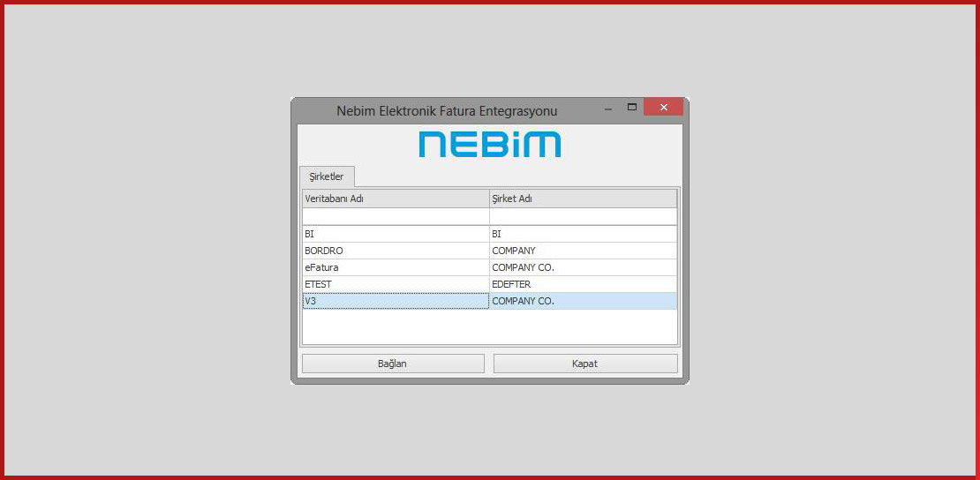Viewport: 980px width, 480px height.
Task: Select the ETEST database row
Action: [489, 284]
